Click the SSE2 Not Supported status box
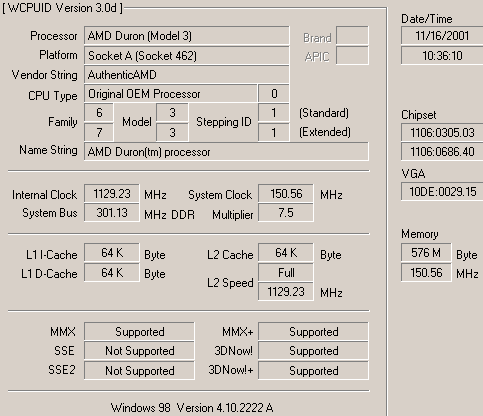Viewport: 483px width, 416px height. 139,370
